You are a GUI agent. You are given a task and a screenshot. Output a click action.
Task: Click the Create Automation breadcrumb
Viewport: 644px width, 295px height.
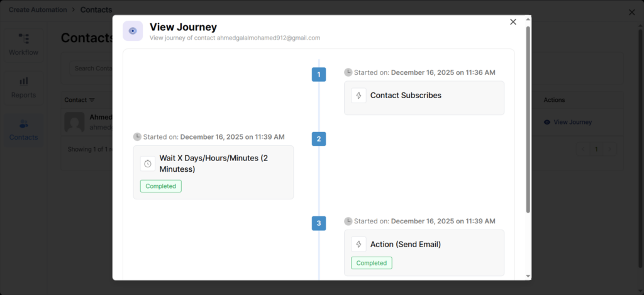37,10
